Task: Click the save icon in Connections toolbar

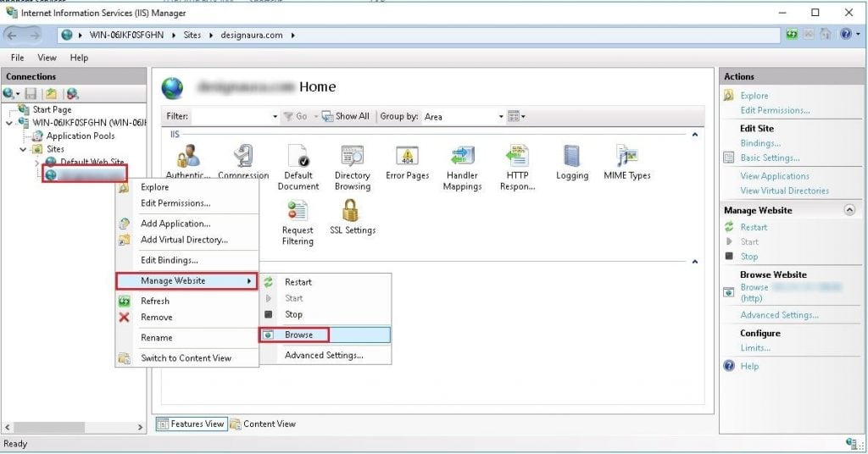Action: (x=31, y=93)
